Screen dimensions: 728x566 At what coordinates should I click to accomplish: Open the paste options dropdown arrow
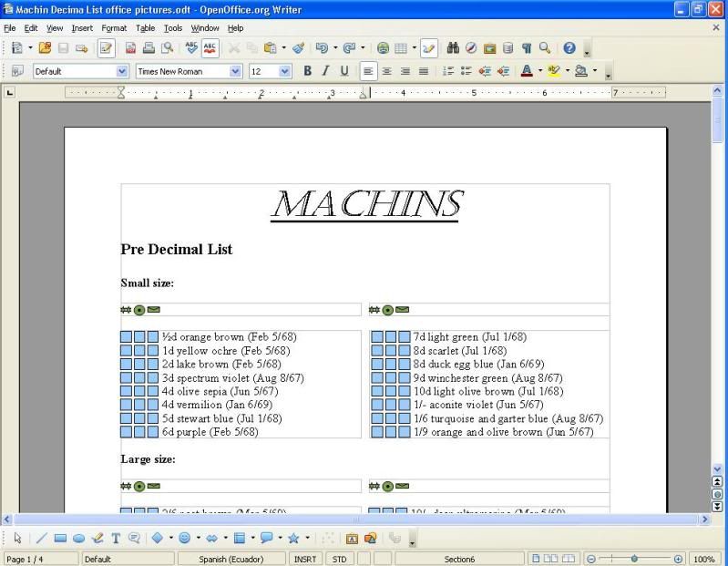click(283, 47)
